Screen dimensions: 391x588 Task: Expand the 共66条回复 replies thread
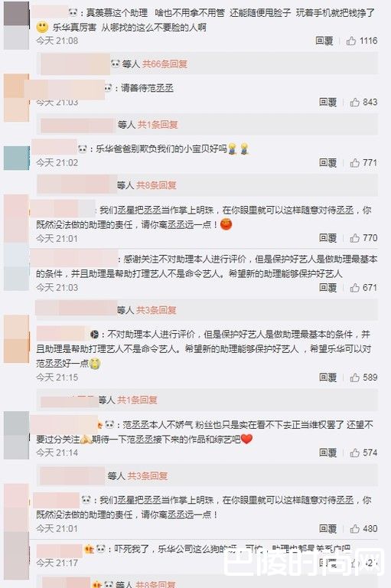click(x=165, y=64)
